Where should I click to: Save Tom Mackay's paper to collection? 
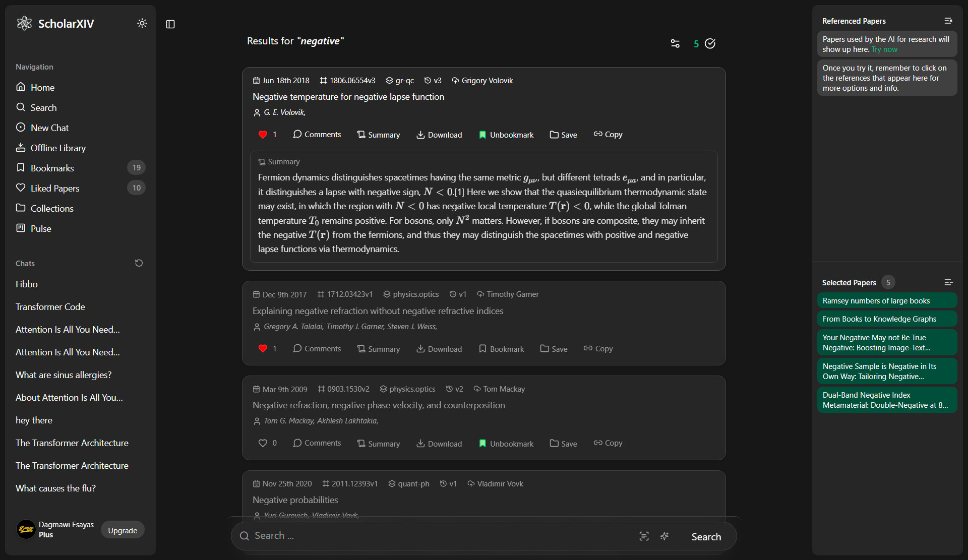pos(563,444)
